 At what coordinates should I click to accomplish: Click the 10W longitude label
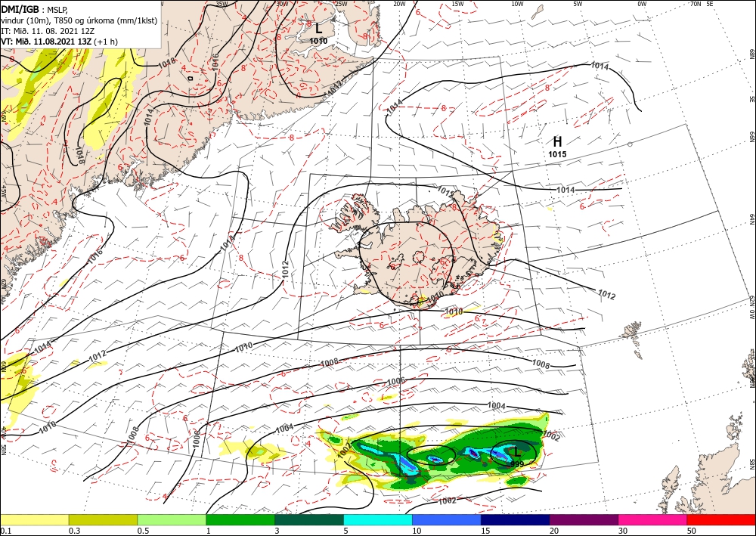pos(517,3)
